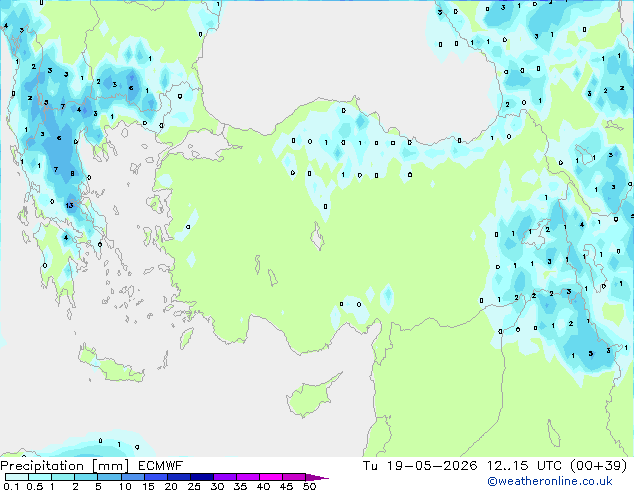Click the legend scale label '50'
634x490 pixels.
309,486
